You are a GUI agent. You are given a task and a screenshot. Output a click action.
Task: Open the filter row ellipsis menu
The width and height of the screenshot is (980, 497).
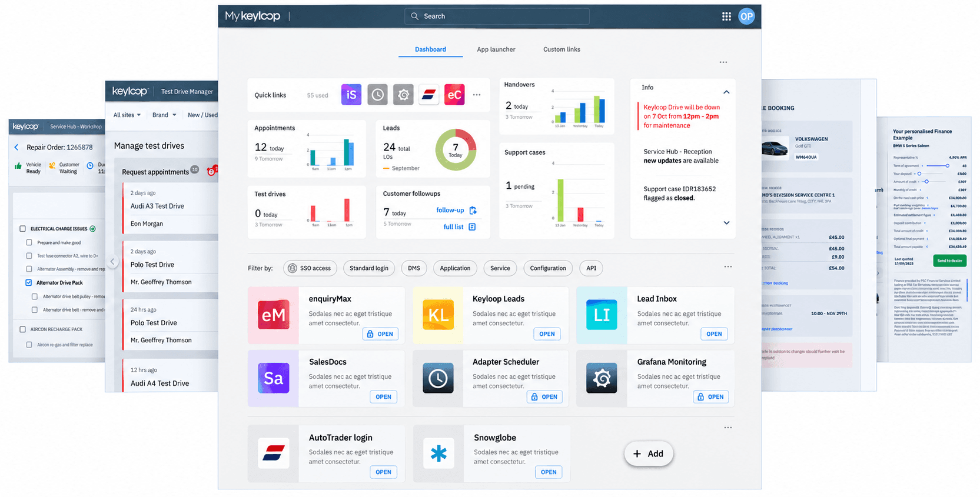(728, 266)
